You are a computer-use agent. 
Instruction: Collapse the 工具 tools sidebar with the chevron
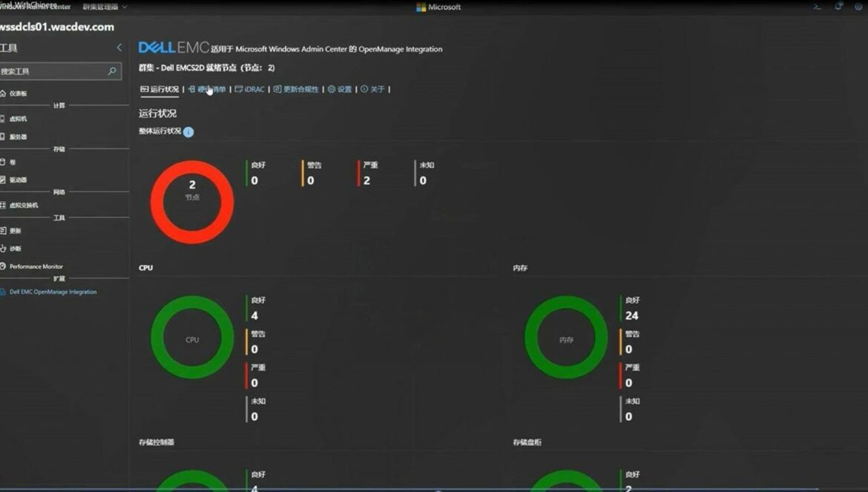coord(119,47)
